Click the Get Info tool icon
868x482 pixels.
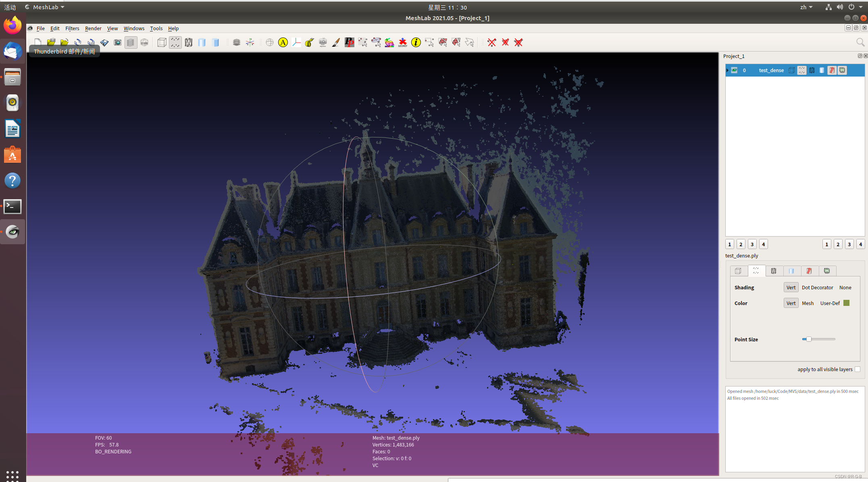416,42
